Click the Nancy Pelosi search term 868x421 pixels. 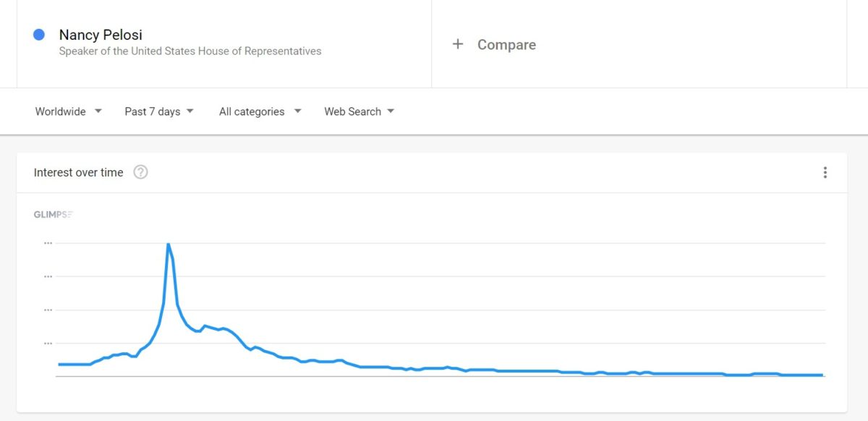(101, 35)
